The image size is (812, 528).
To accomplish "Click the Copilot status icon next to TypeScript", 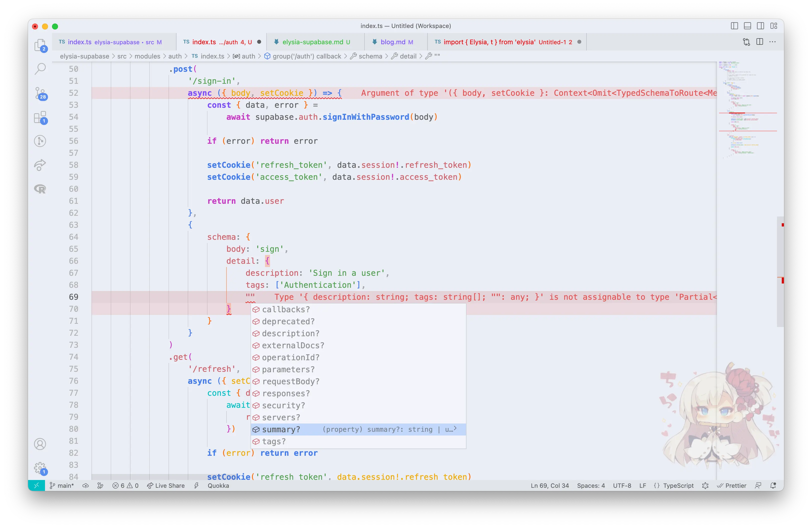I will [x=705, y=485].
